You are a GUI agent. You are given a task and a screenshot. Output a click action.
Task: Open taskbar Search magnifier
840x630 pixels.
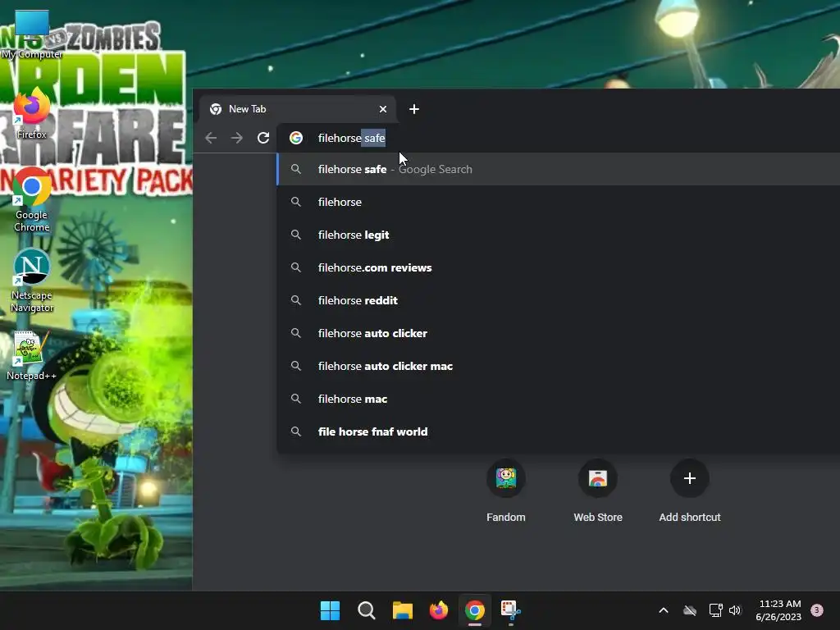(367, 610)
